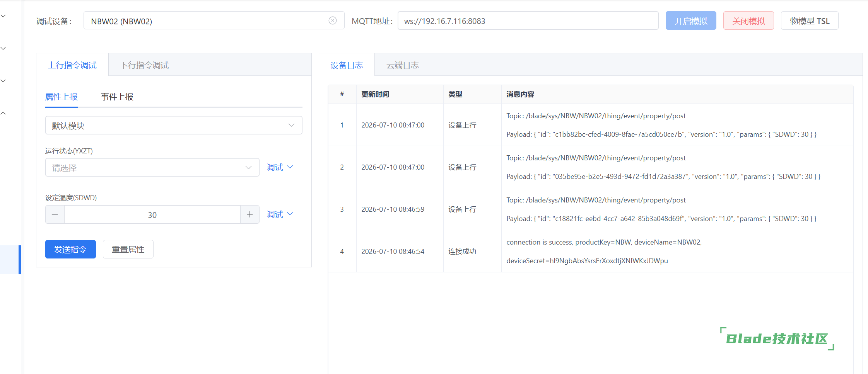Click the 发送指令 button
868x374 pixels.
click(x=70, y=249)
